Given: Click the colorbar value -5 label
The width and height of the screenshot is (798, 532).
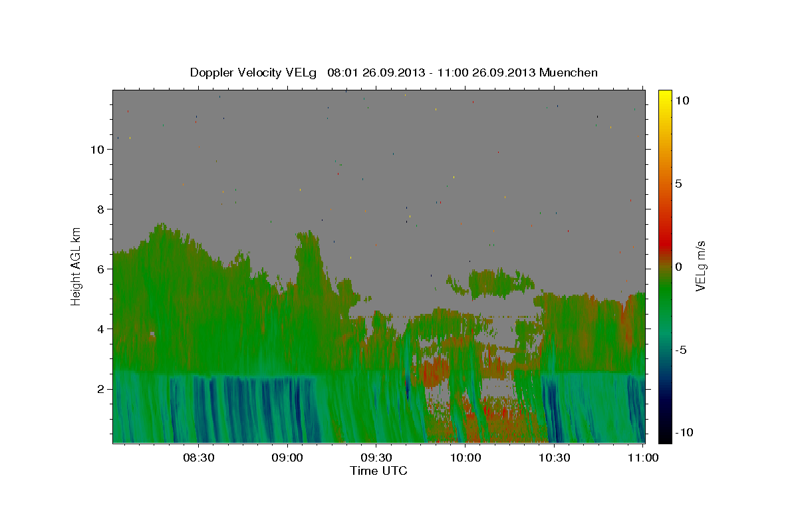Looking at the screenshot, I should pyautogui.click(x=681, y=350).
